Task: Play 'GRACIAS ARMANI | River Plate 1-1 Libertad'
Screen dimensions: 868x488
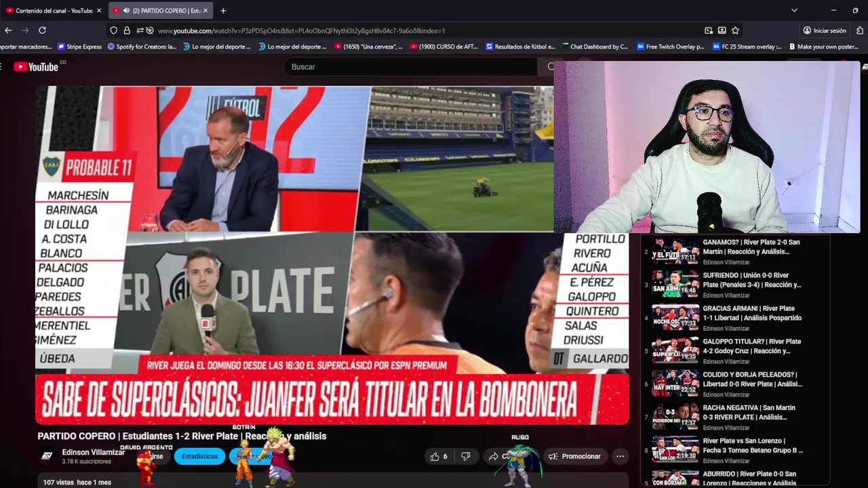Action: (x=736, y=318)
